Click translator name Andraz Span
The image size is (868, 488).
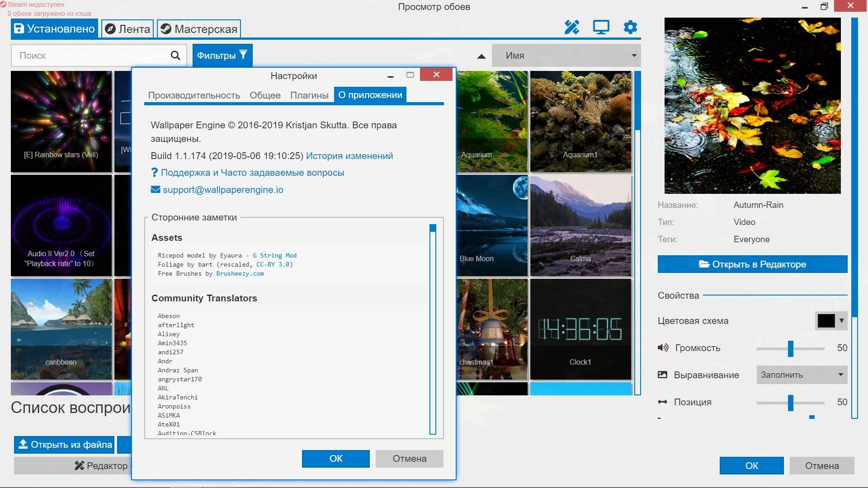pos(178,370)
